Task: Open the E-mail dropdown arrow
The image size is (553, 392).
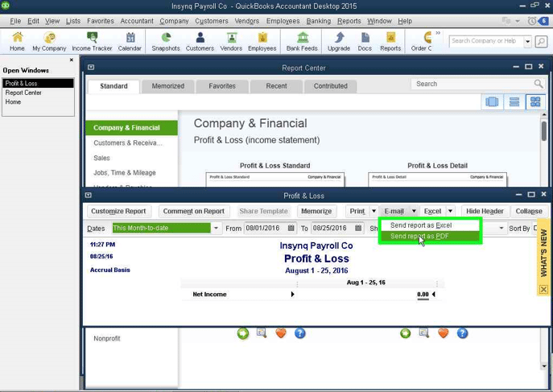Action: [414, 211]
